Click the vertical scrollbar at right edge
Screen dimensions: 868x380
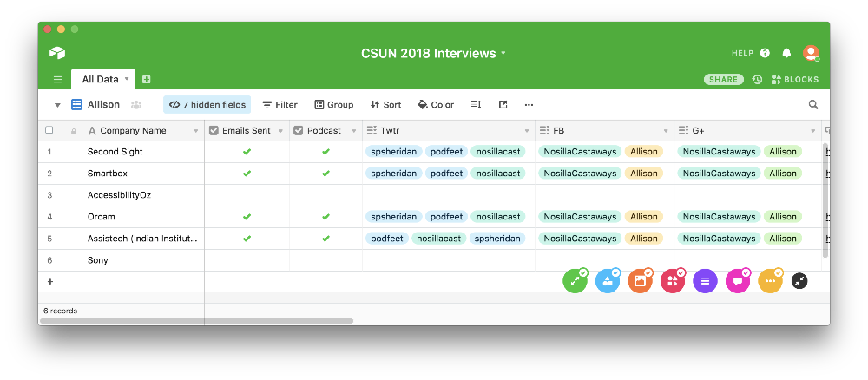point(826,200)
